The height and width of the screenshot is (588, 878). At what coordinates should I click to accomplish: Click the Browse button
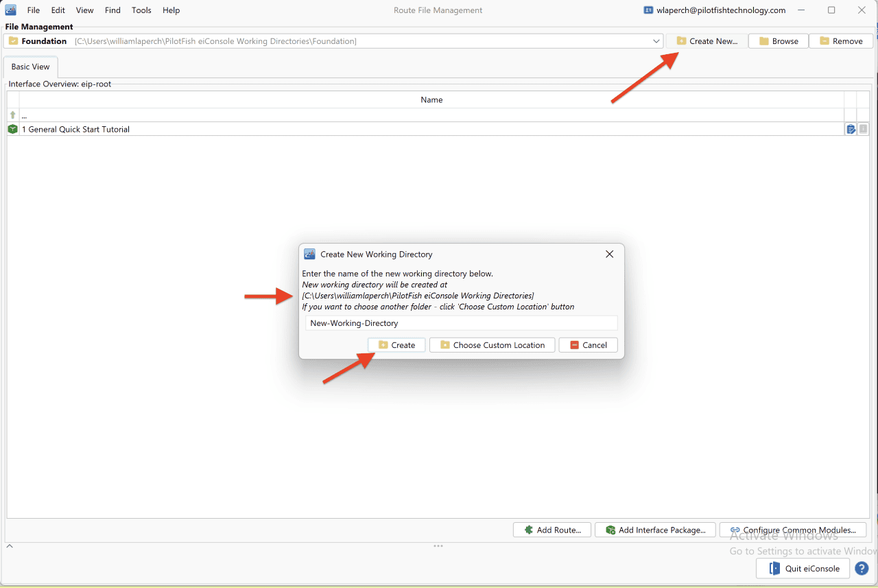tap(778, 41)
